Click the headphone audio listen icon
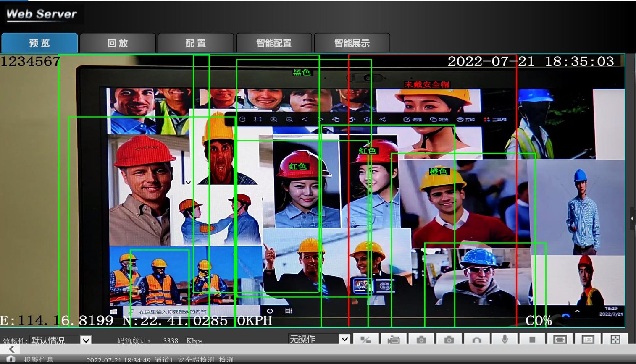Viewport: 636px width, 364px height. coord(477,339)
